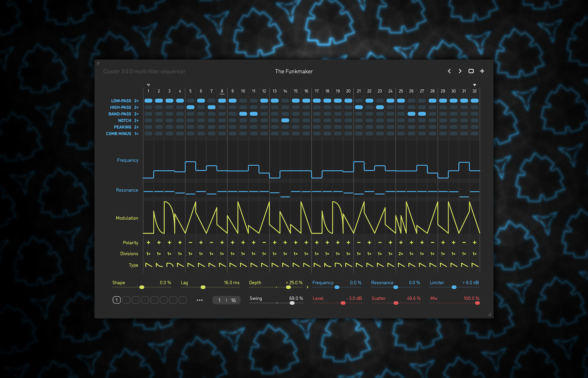
Task: Click the 1 : 16 rate field
Action: pos(226,300)
